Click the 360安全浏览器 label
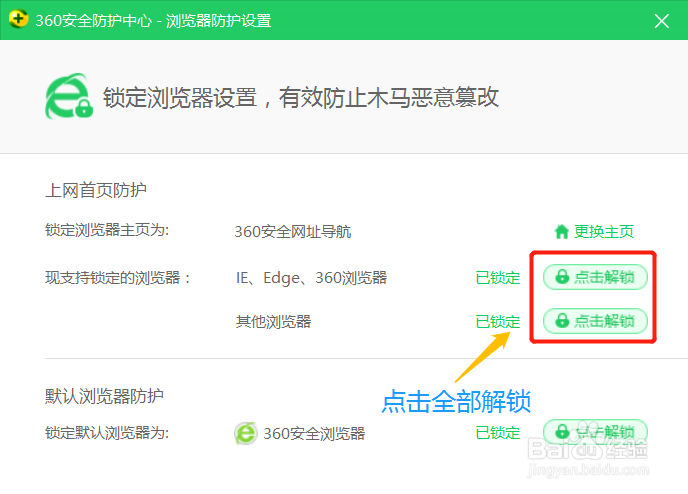The height and width of the screenshot is (494, 688). tap(314, 433)
